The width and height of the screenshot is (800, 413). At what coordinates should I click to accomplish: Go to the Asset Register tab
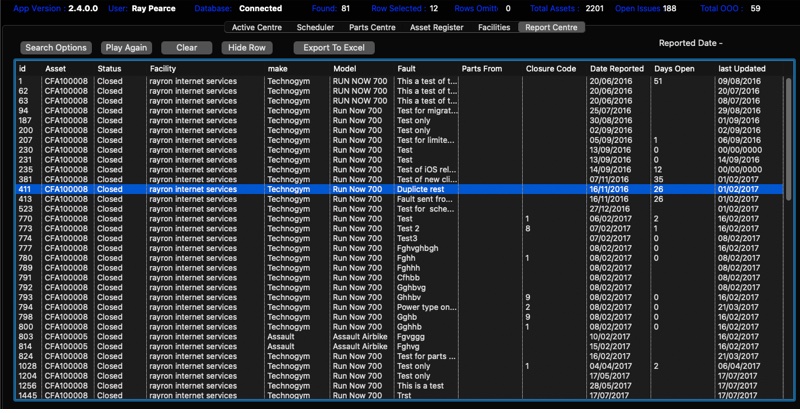[437, 28]
